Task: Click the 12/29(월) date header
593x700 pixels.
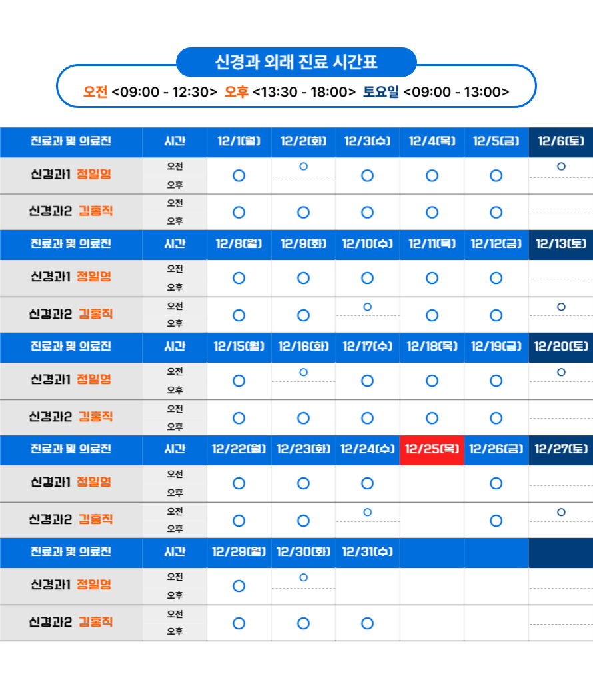Action: pos(239,552)
